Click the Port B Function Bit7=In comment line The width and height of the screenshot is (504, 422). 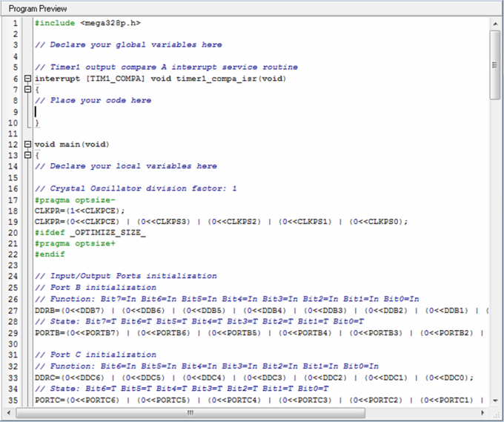coord(227,299)
